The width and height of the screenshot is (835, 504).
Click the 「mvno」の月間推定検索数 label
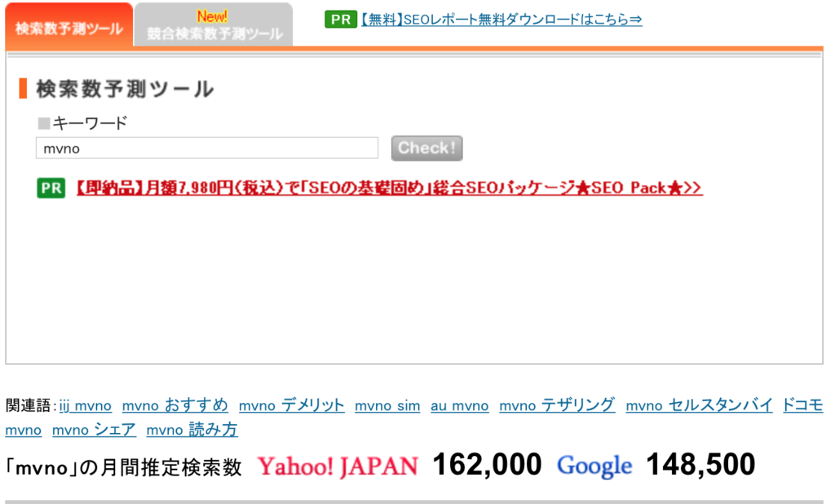123,468
